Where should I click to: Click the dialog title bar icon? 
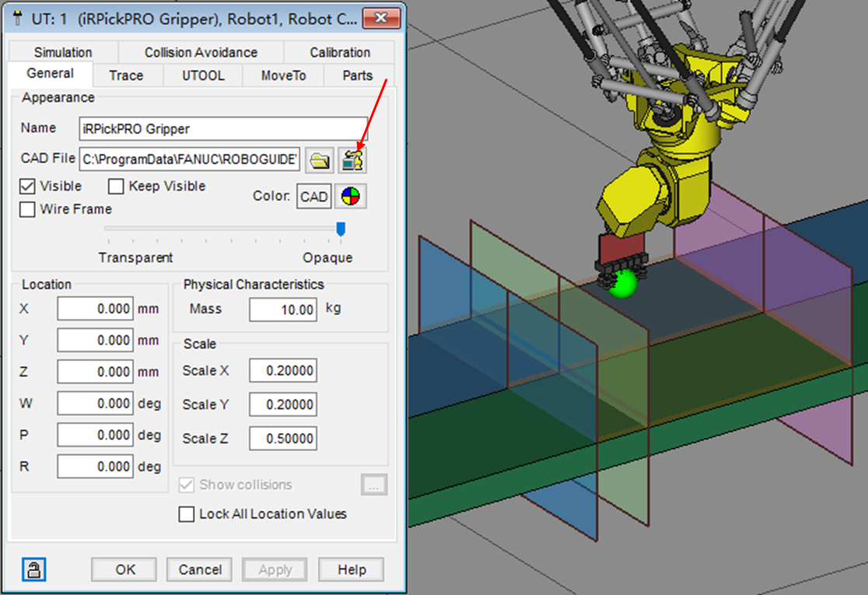[17, 19]
